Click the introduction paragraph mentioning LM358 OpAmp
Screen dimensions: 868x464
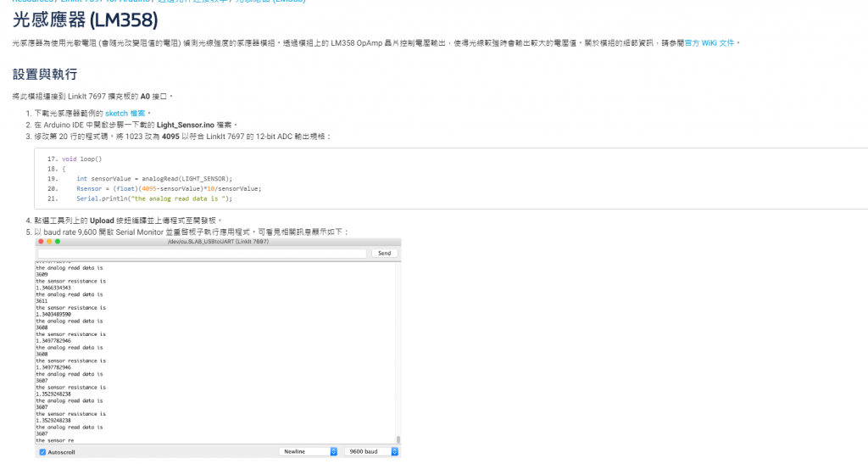(x=376, y=42)
